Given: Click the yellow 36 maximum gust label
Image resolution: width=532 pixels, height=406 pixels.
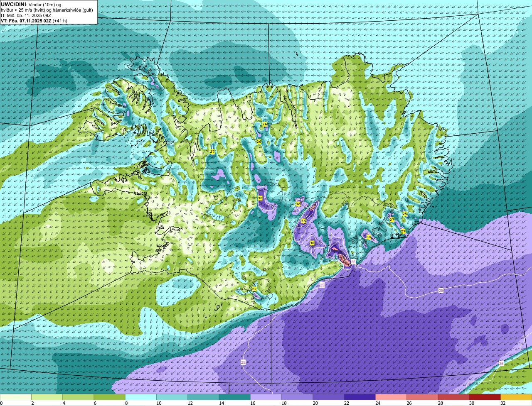Looking at the screenshot, I should [303, 221].
